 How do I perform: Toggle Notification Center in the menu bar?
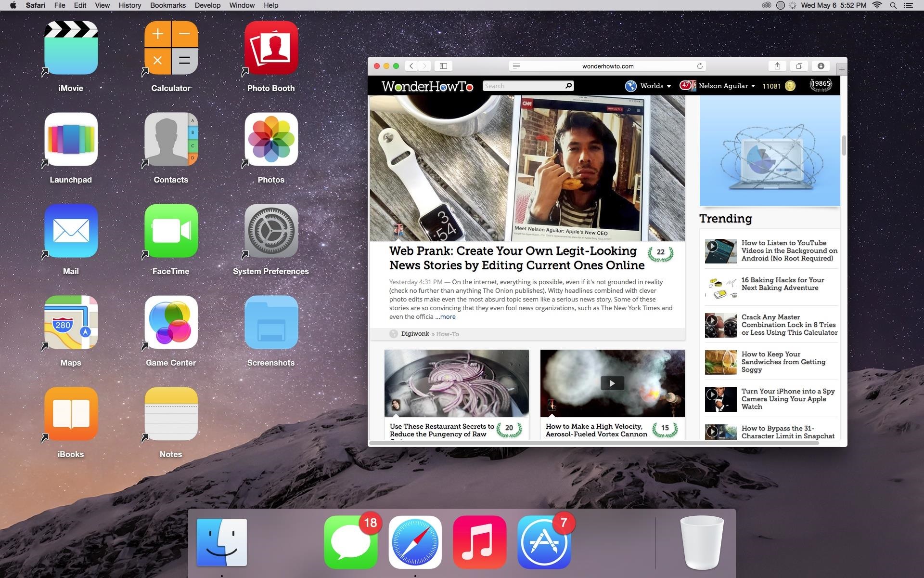tap(908, 5)
